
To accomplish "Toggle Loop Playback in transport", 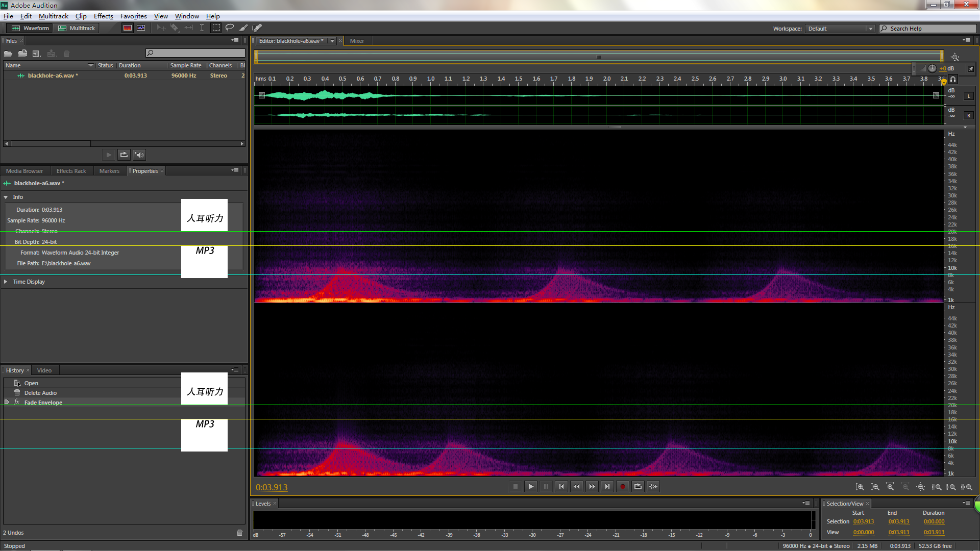I will tap(638, 487).
